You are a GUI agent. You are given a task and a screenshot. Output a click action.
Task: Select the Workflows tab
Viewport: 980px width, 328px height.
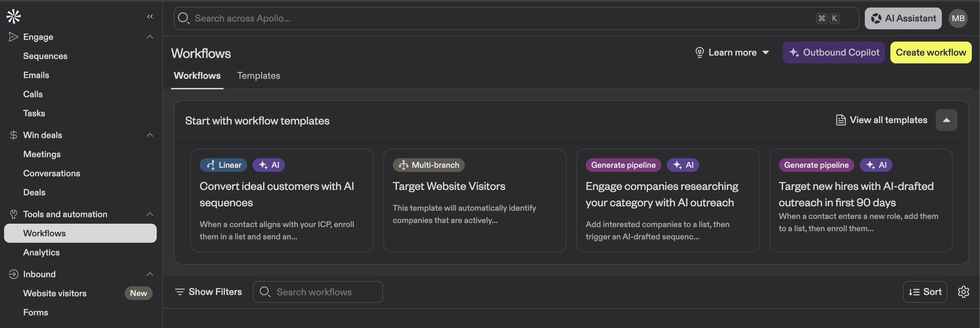(197, 75)
